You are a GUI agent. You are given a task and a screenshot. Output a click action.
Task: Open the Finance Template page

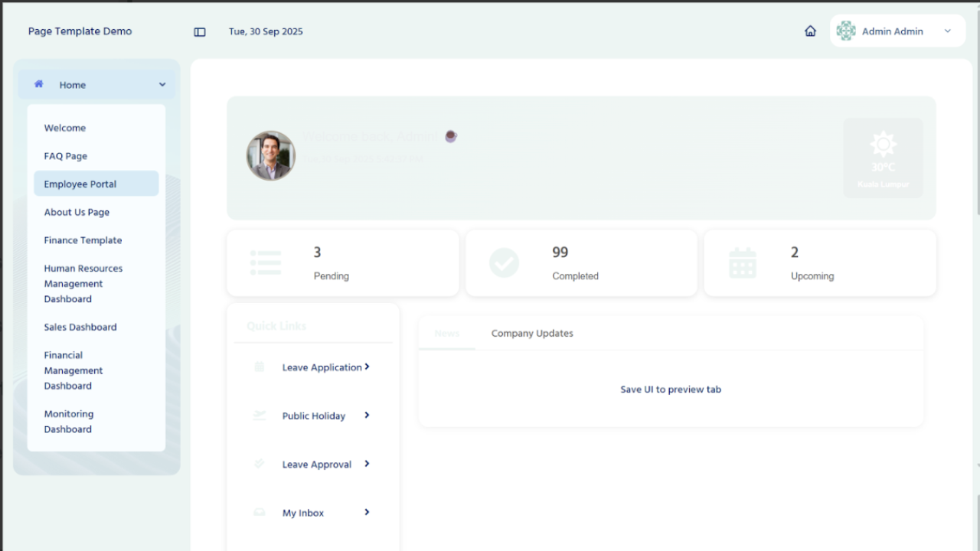pos(83,240)
